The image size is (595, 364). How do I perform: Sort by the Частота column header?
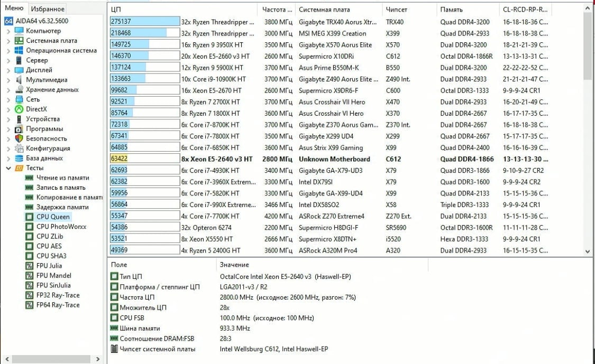pyautogui.click(x=277, y=10)
